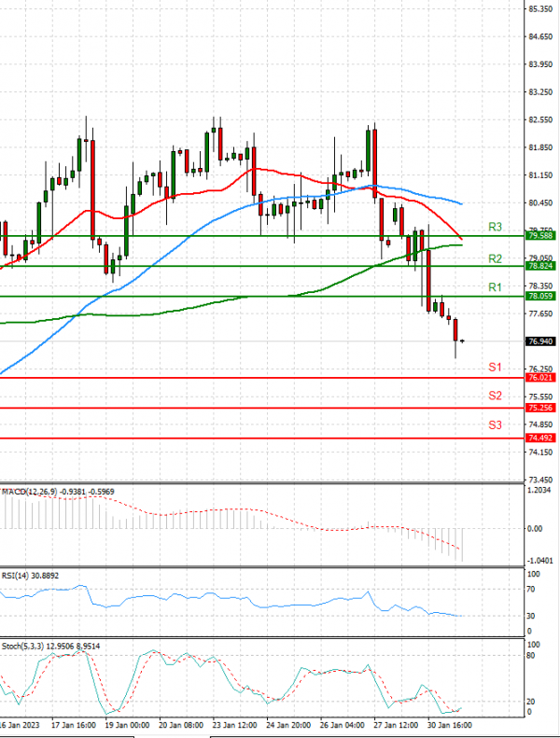
Task: Select the current price 76.940 tag
Action: (x=540, y=341)
